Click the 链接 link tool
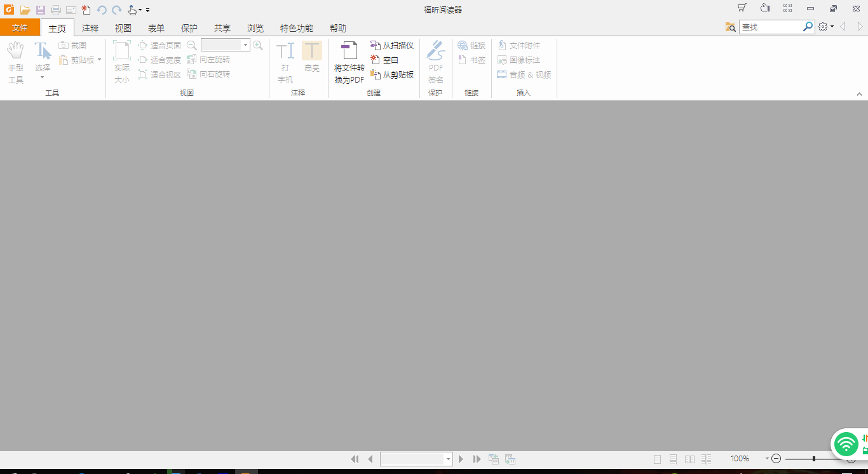 (x=471, y=46)
